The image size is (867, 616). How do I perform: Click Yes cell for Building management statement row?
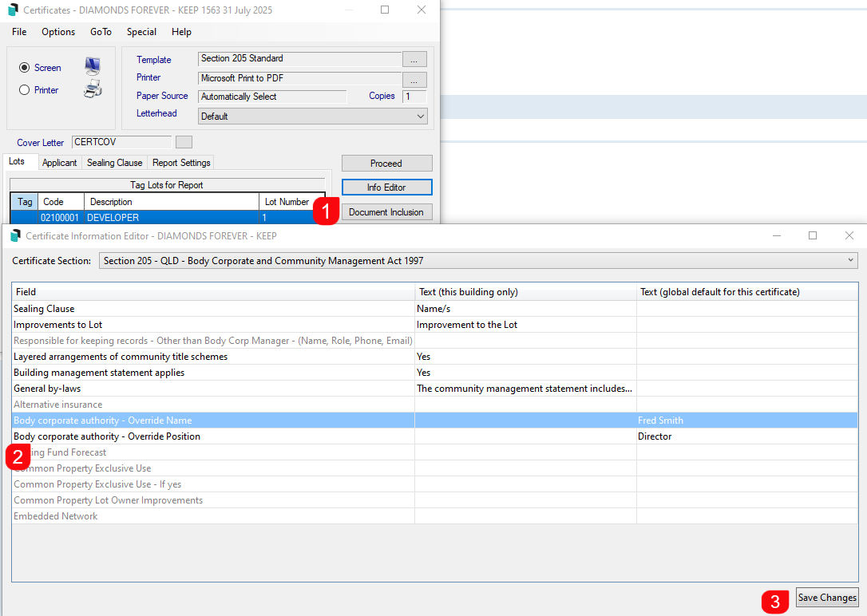coord(525,373)
